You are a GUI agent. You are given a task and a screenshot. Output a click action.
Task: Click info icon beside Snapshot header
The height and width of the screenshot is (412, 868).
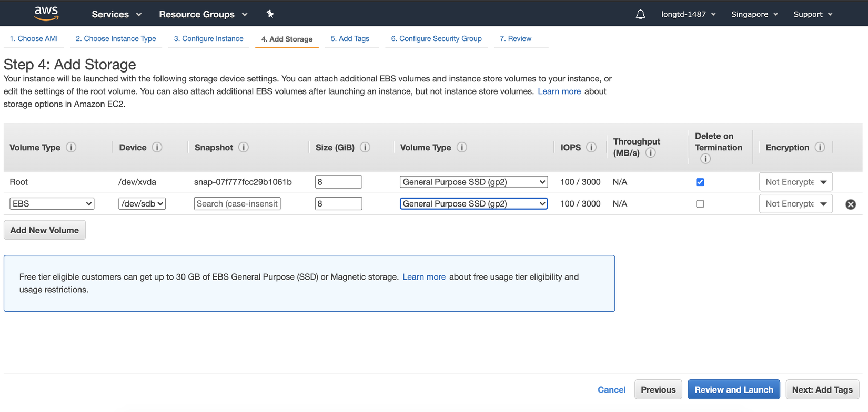(243, 147)
